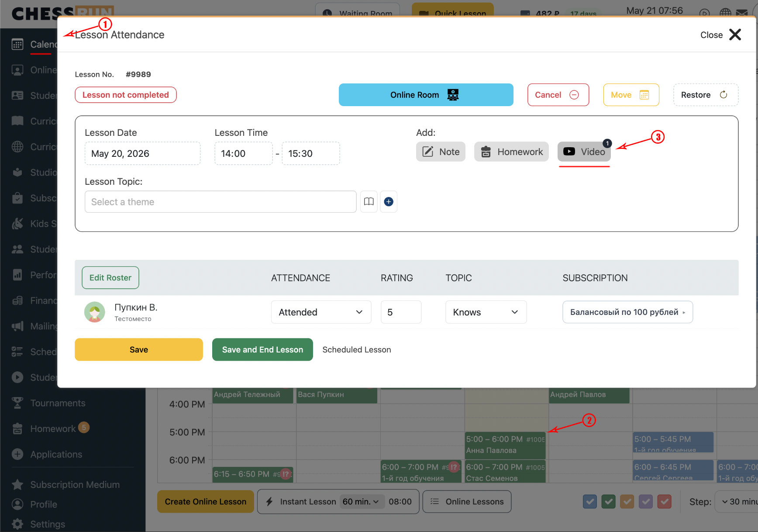Screen dimensions: 758x532
Task: Click the Restore button
Action: pyautogui.click(x=706, y=95)
